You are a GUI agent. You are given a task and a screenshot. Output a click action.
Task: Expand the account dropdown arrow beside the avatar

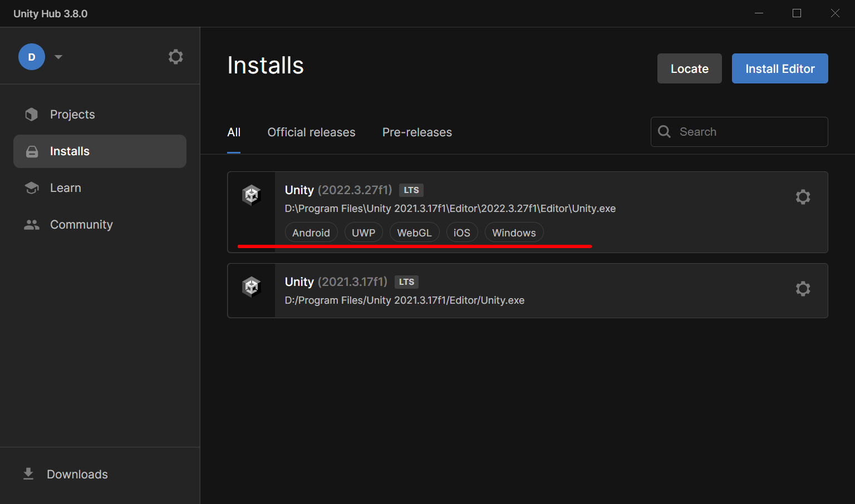58,57
